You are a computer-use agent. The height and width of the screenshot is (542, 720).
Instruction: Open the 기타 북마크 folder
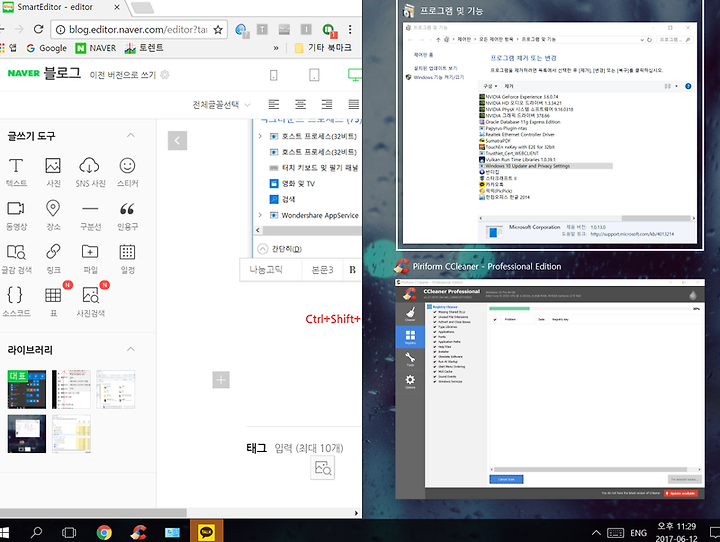point(323,48)
